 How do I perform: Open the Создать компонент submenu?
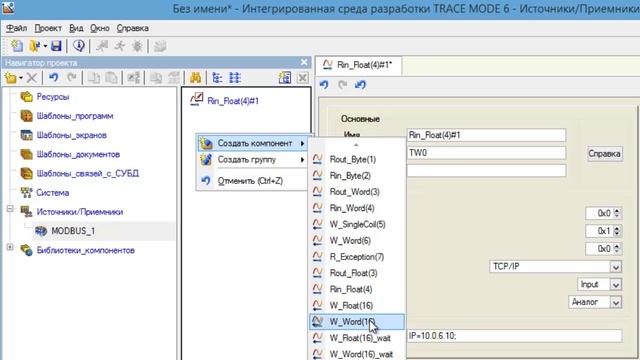pos(253,143)
